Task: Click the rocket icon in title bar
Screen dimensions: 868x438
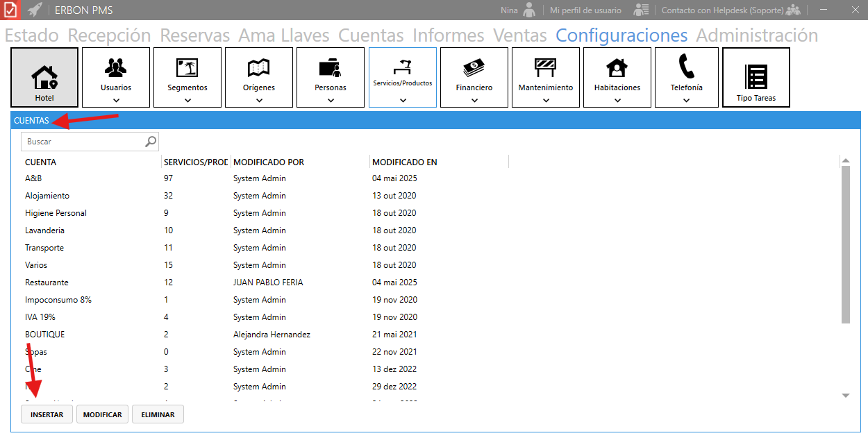Action: (x=35, y=10)
